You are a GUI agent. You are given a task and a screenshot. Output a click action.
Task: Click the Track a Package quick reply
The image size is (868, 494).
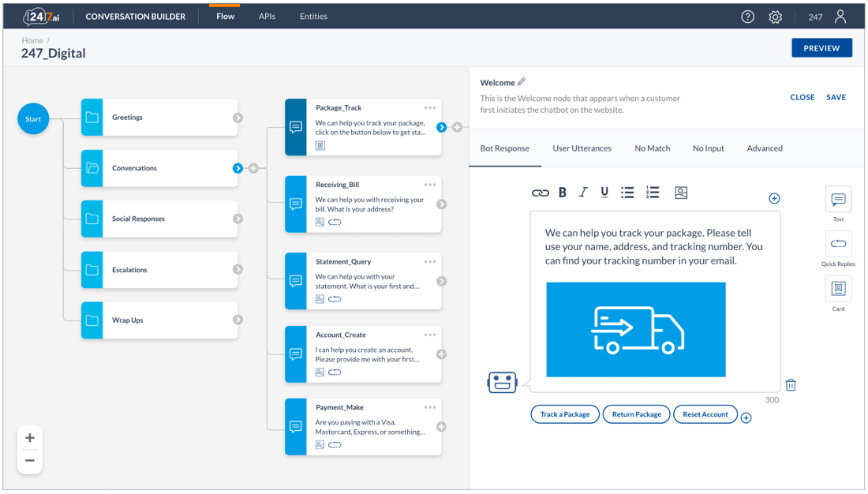coord(565,414)
